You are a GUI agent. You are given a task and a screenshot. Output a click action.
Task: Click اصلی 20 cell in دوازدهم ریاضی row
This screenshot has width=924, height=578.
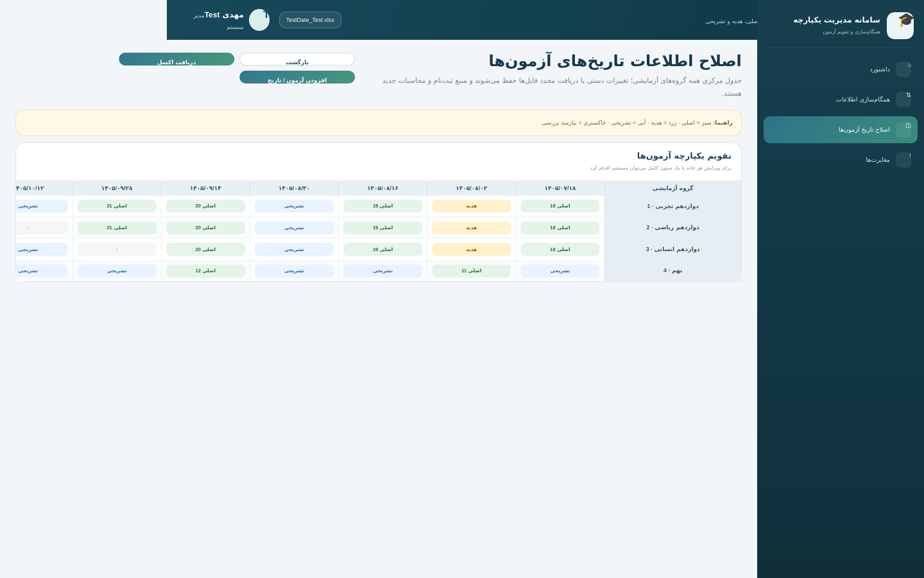tap(205, 228)
